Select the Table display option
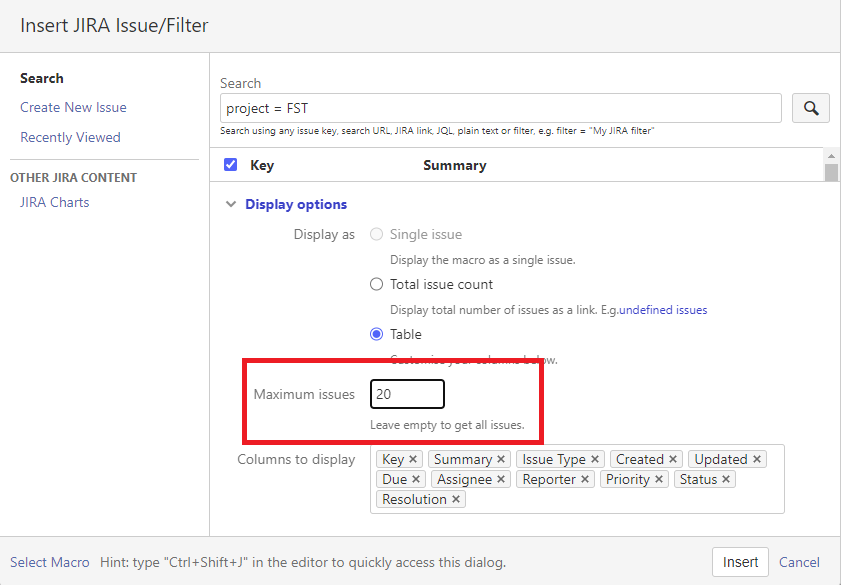Image resolution: width=841 pixels, height=585 pixels. pyautogui.click(x=376, y=334)
